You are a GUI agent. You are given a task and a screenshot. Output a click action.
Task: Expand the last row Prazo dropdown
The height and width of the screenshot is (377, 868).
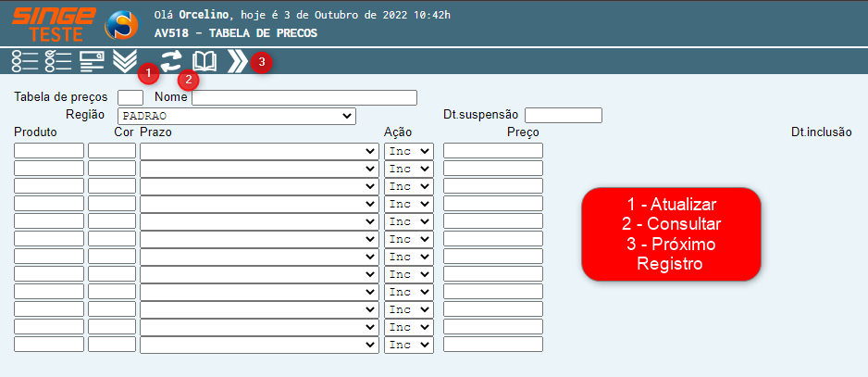pyautogui.click(x=259, y=345)
